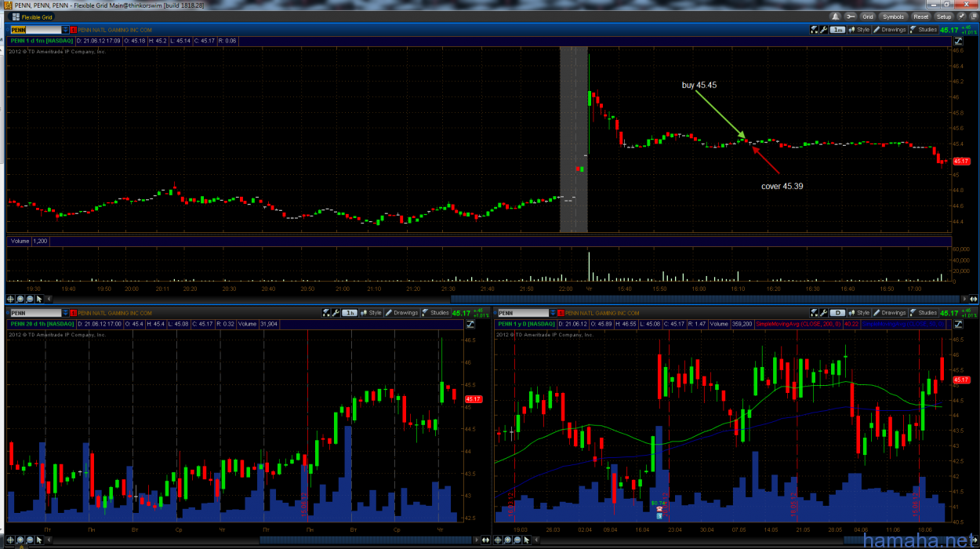Image resolution: width=980 pixels, height=549 pixels.
Task: Select the D timeframe button
Action: (x=837, y=312)
